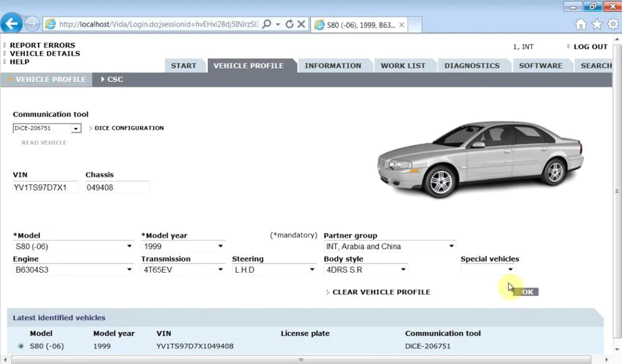
Task: Click the Chassis input field with 049408
Action: [x=118, y=188]
